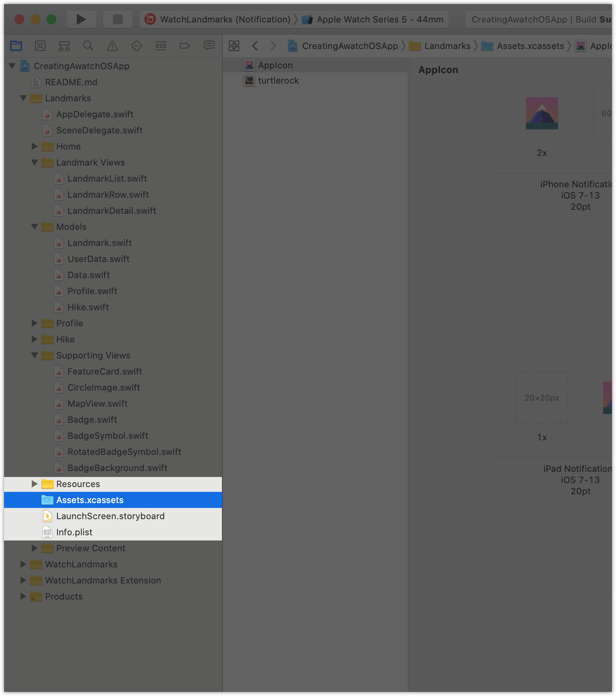The width and height of the screenshot is (616, 696).
Task: Select the AppIcon asset in list
Action: tap(315, 65)
